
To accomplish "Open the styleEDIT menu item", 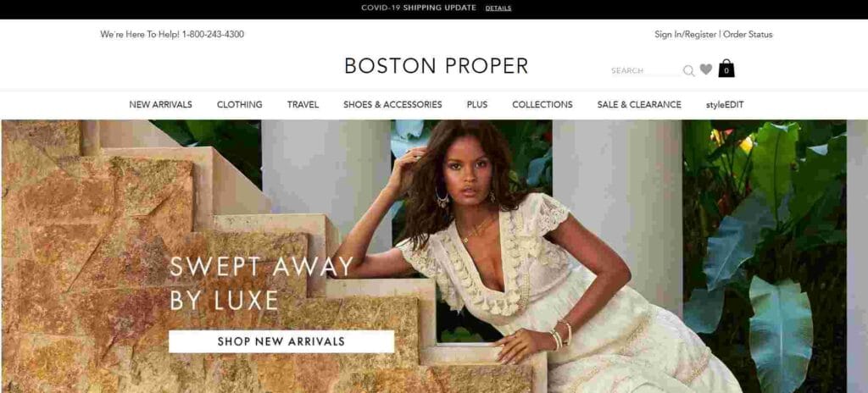I will (x=725, y=105).
